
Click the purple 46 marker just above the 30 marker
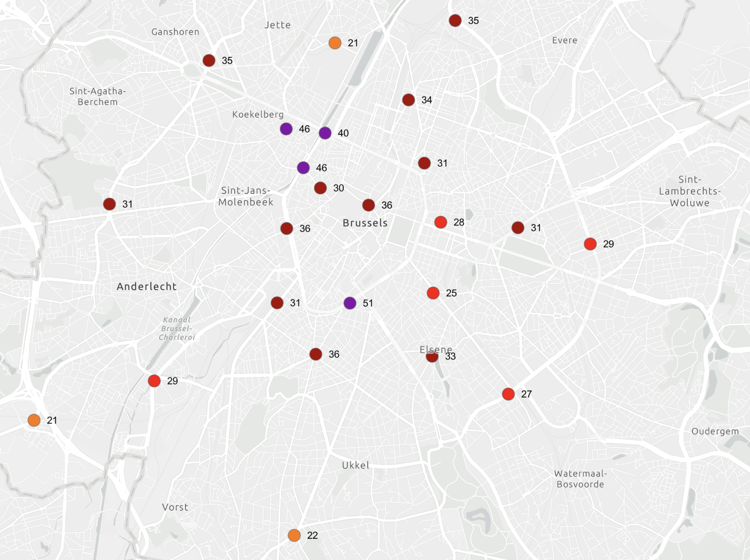pos(303,168)
